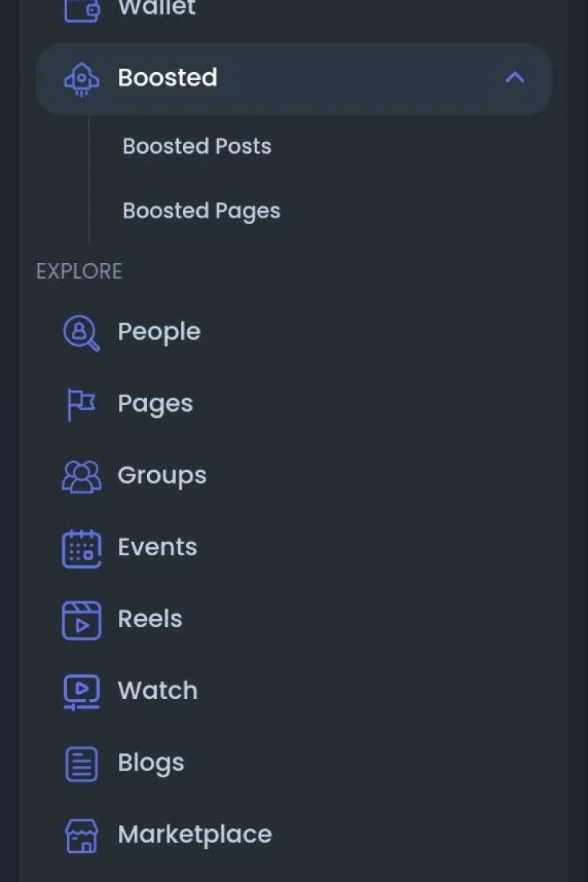Click the Marketplace storefront icon
This screenshot has height=882, width=588.
pos(81,836)
